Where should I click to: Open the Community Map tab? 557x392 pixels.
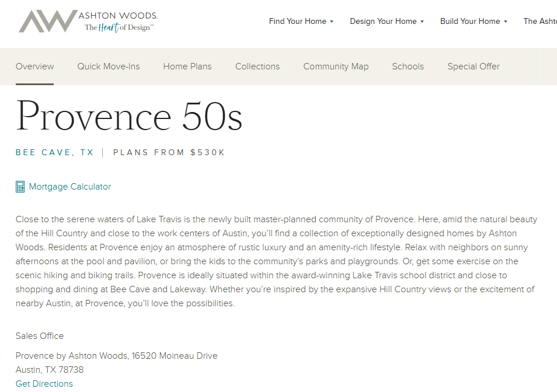point(336,66)
